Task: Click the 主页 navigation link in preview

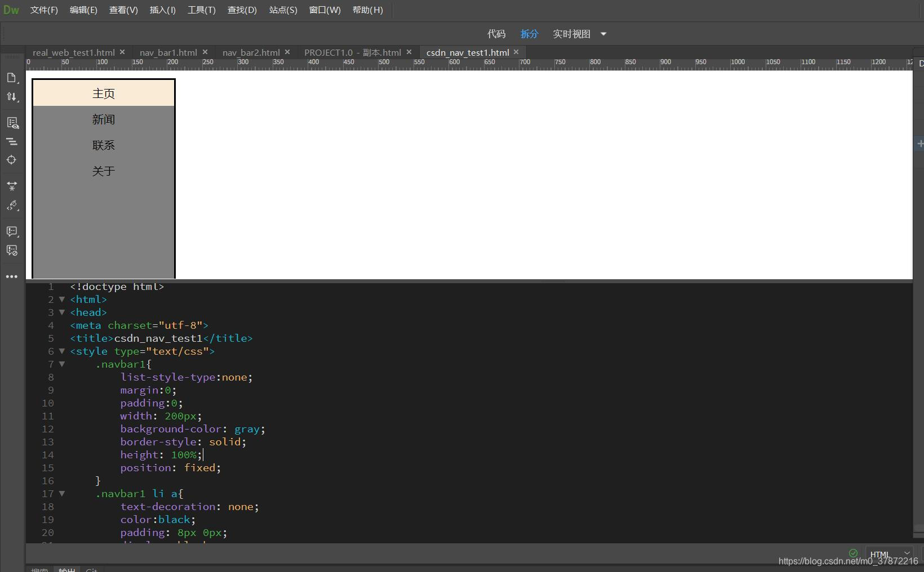Action: point(104,93)
